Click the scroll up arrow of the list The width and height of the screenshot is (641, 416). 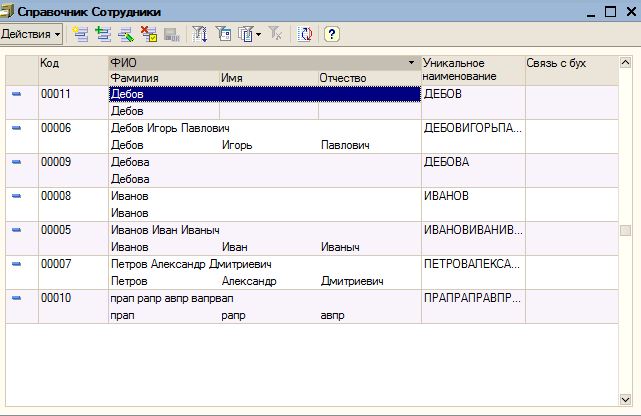625,62
